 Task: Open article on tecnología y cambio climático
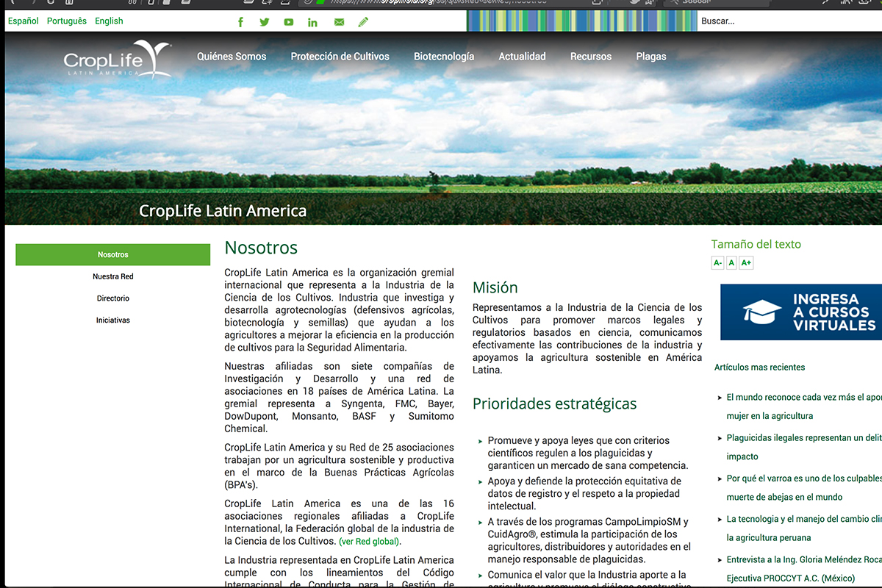(803, 528)
